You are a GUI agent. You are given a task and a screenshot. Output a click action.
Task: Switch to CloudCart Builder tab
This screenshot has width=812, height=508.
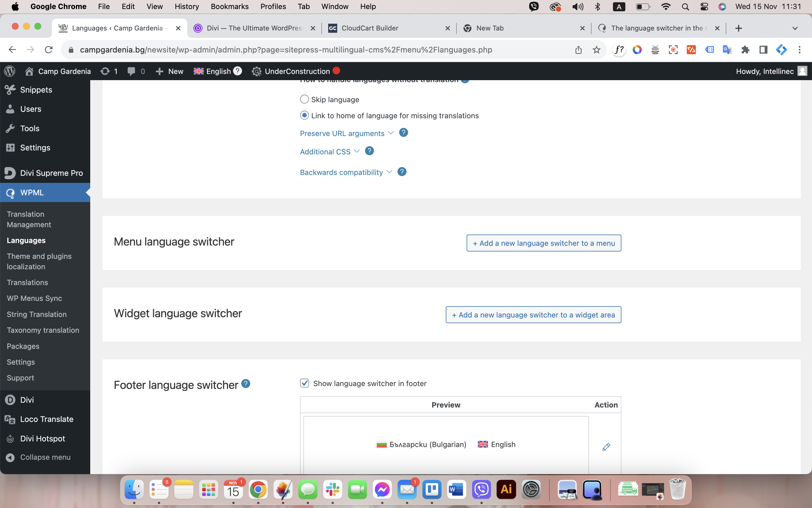(389, 28)
